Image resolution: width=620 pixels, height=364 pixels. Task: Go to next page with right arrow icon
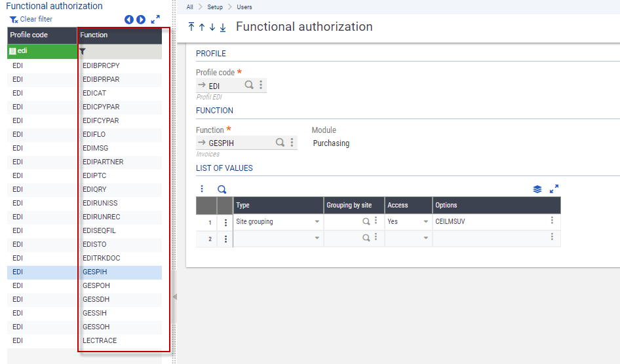(x=141, y=20)
